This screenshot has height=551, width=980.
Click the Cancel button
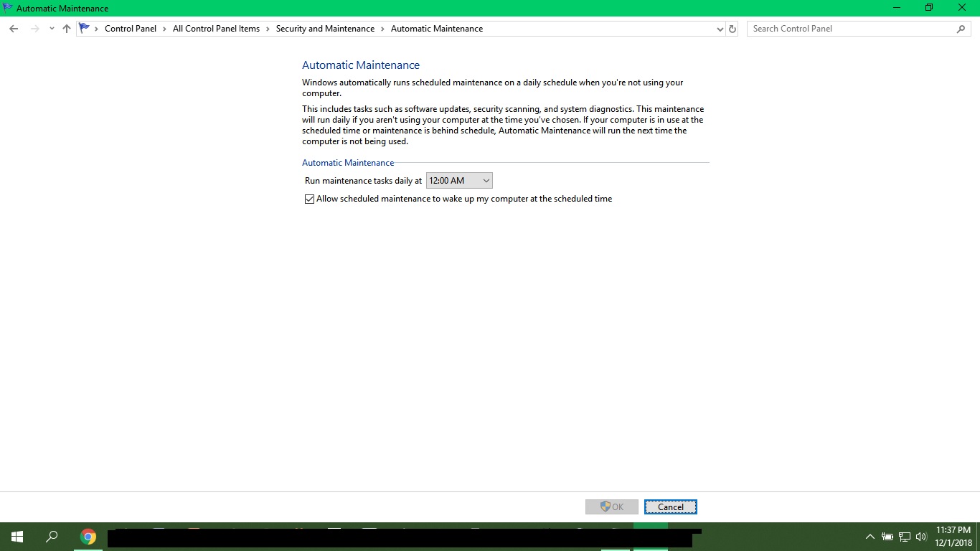(x=670, y=507)
